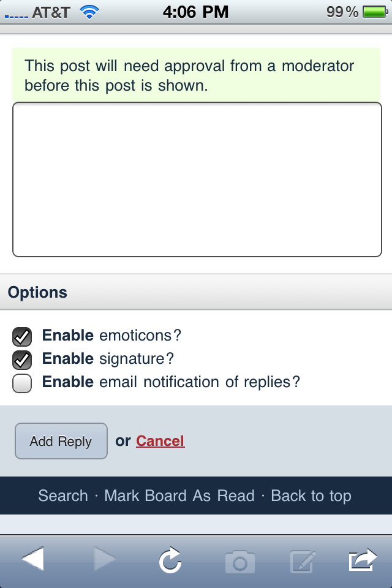The image size is (392, 588).
Task: Open the Search footer link
Action: click(63, 496)
